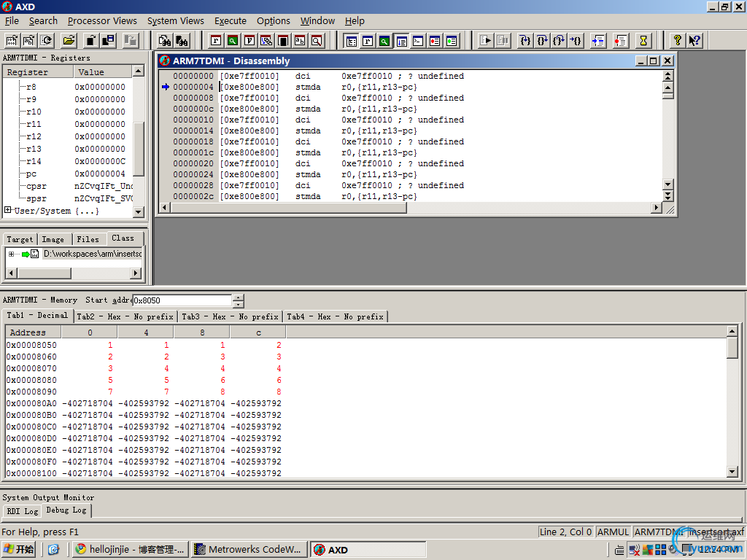The width and height of the screenshot is (747, 560).
Task: Open the processor Watch view icon
Action: coord(233,41)
